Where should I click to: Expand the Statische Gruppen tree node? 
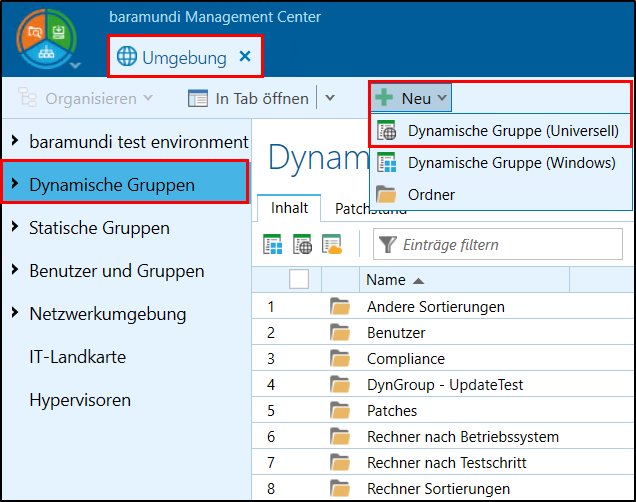click(14, 228)
